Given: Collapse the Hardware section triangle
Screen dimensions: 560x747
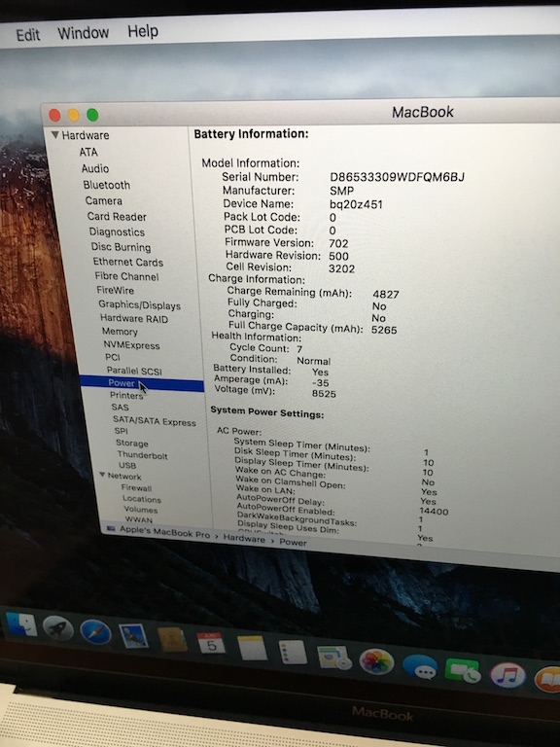Looking at the screenshot, I should pos(55,135).
